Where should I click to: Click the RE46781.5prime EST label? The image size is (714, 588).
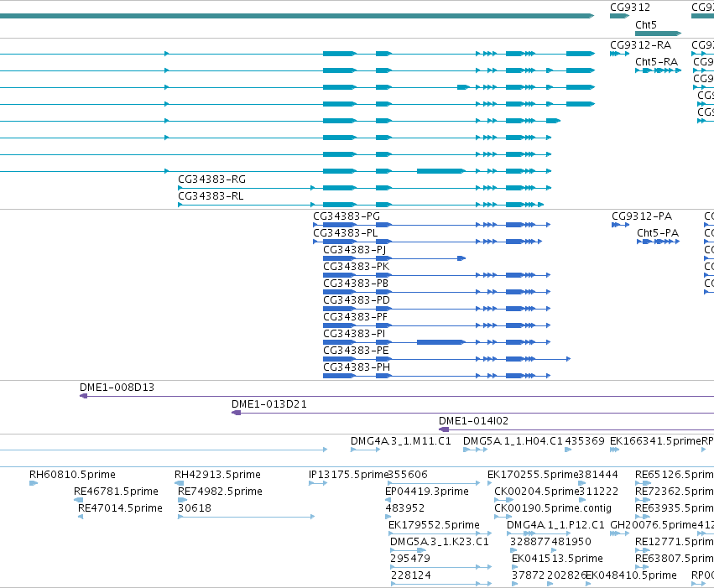tap(116, 492)
